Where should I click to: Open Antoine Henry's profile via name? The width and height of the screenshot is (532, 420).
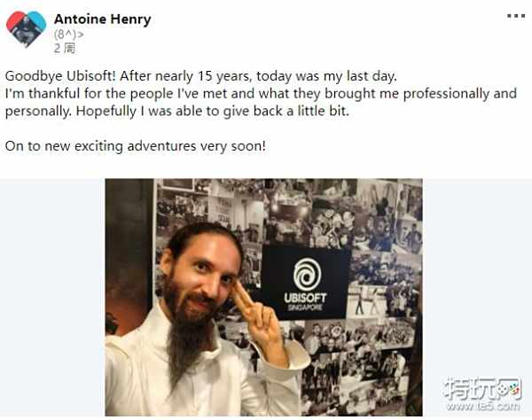(103, 19)
